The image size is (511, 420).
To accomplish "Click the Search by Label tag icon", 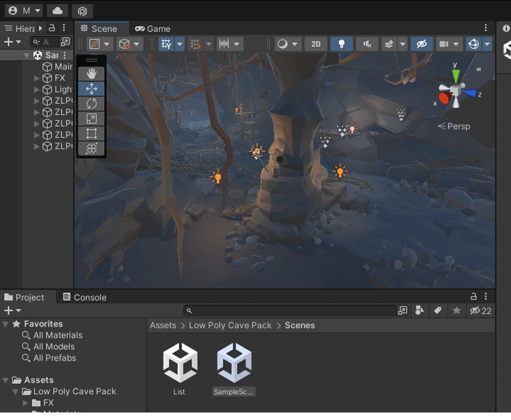I will 437,311.
